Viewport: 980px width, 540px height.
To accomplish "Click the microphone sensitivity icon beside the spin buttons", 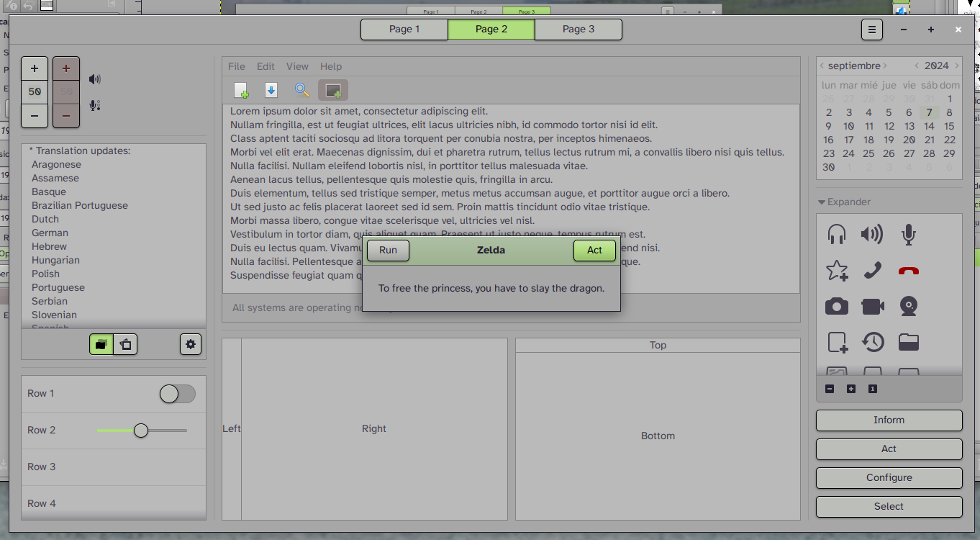I will (x=95, y=105).
